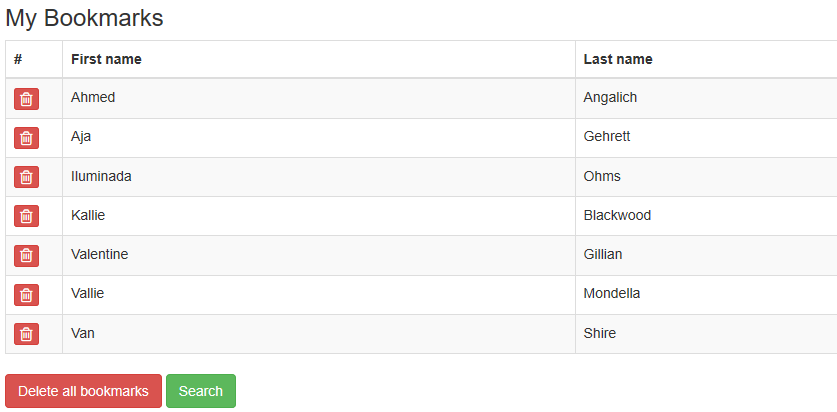Delete Van Shire's bookmark entry
This screenshot has height=412, width=837.
pyautogui.click(x=26, y=334)
